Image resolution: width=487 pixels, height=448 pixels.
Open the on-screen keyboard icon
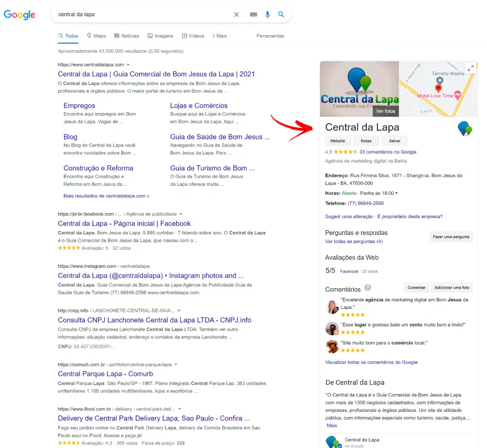pos(254,15)
